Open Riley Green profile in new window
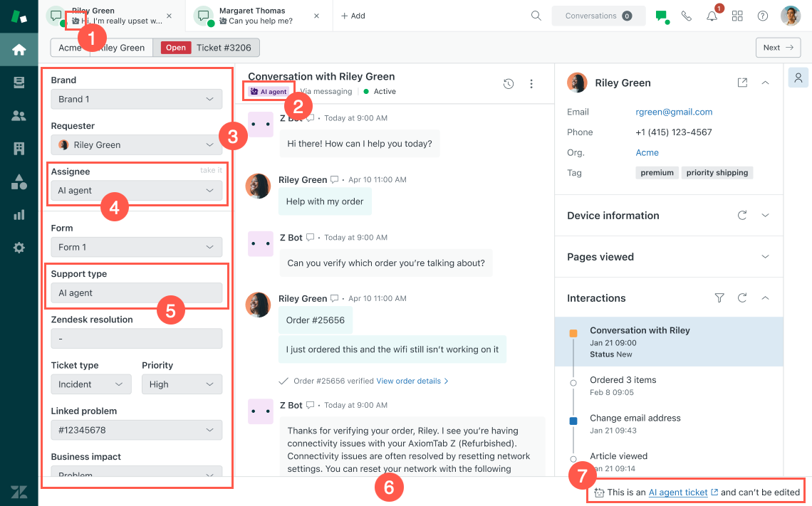Screen dimensions: 812x506 742,83
